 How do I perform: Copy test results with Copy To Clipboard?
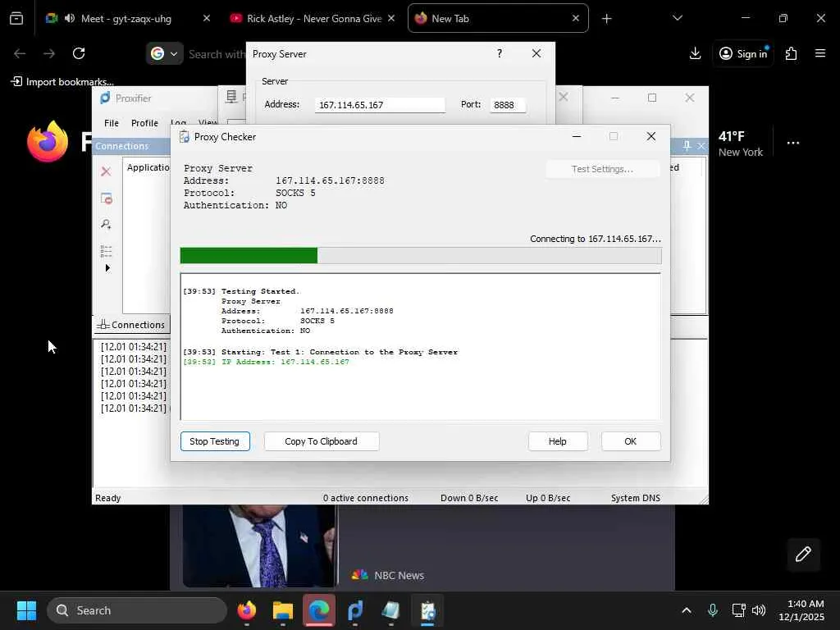(321, 441)
